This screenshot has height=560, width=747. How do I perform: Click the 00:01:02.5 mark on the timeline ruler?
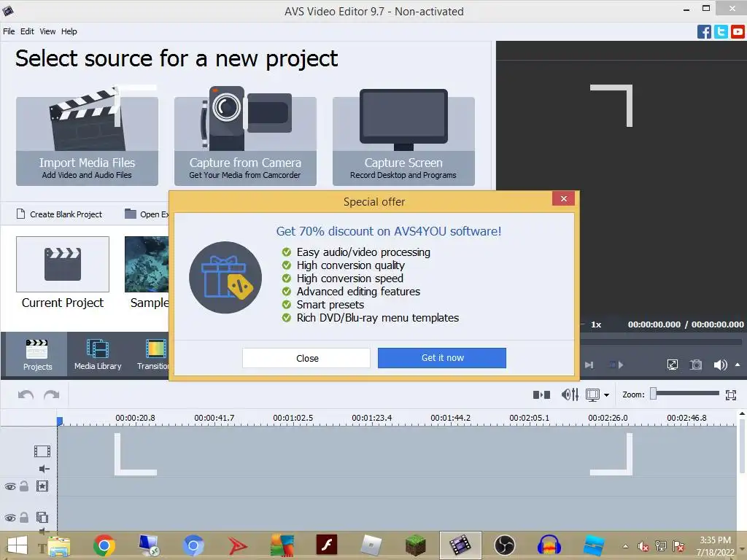(x=293, y=418)
